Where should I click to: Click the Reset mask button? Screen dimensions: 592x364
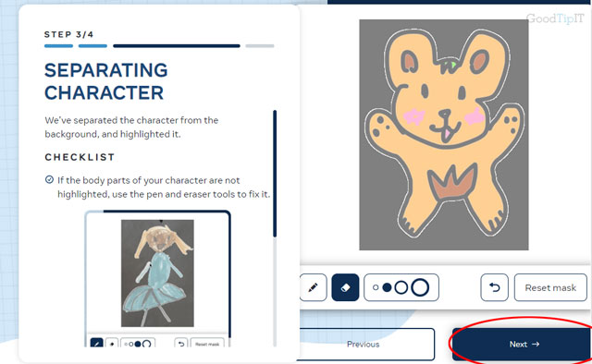pos(550,287)
